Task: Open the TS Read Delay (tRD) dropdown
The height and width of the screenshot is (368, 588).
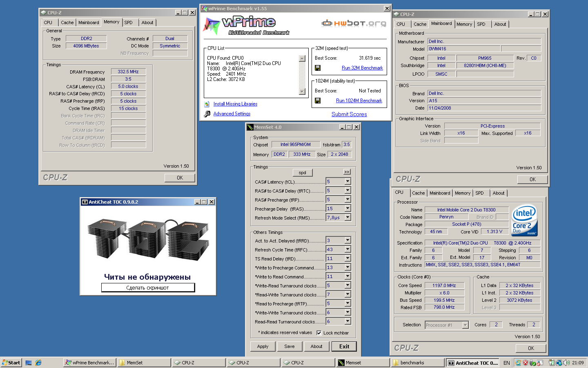Action: pos(347,258)
